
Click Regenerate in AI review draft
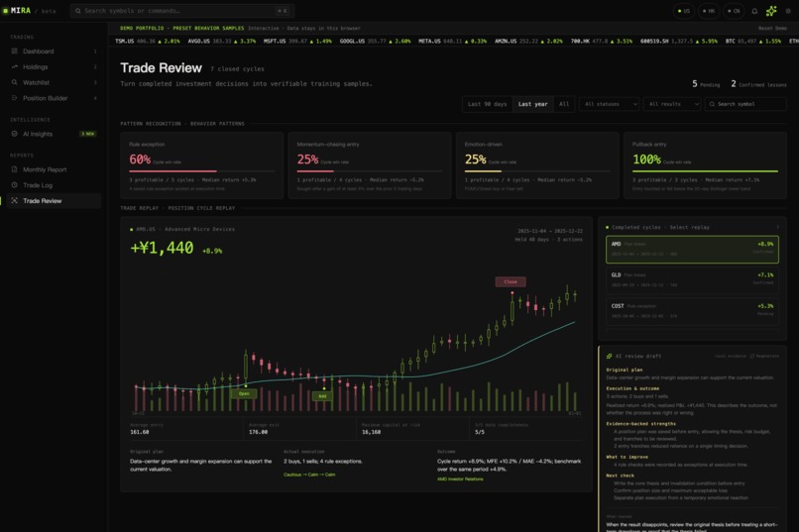click(x=764, y=357)
